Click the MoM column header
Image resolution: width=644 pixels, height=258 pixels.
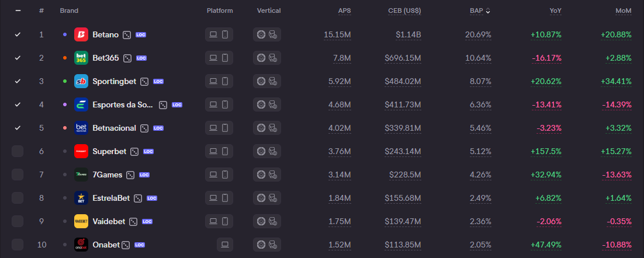coord(624,11)
